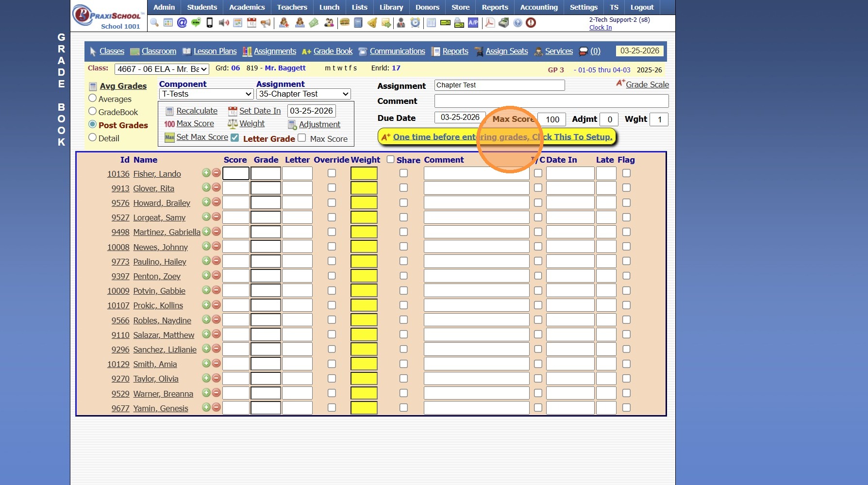
Task: Open the Assignment 35-Chapter Test dropdown
Action: pyautogui.click(x=303, y=94)
